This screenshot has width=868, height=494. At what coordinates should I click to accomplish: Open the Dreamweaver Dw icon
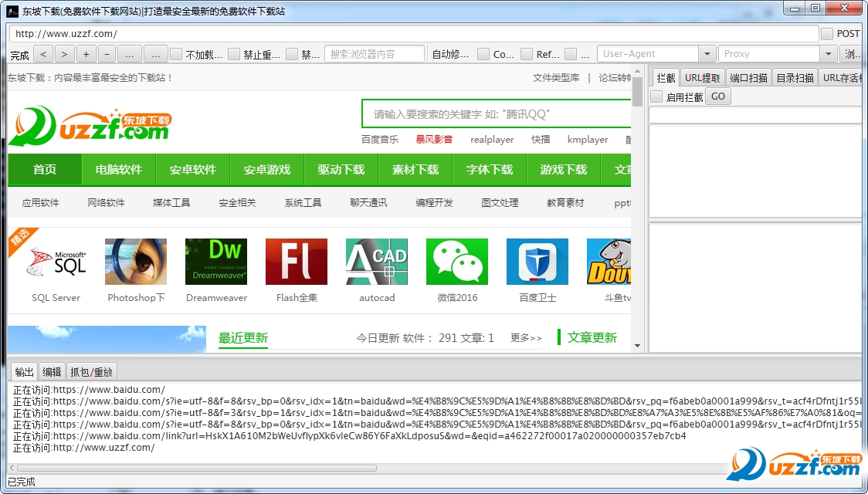click(x=216, y=262)
